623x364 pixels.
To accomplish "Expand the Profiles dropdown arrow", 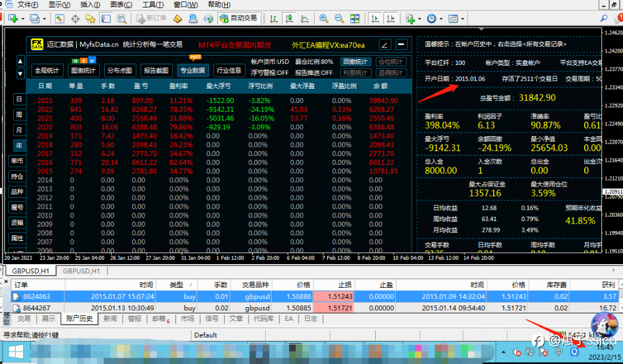I will pos(44,19).
